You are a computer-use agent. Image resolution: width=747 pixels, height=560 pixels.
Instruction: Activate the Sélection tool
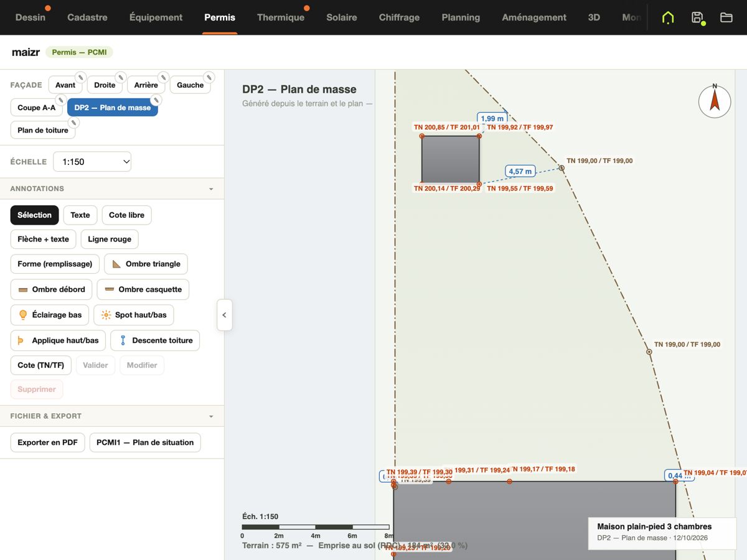35,215
